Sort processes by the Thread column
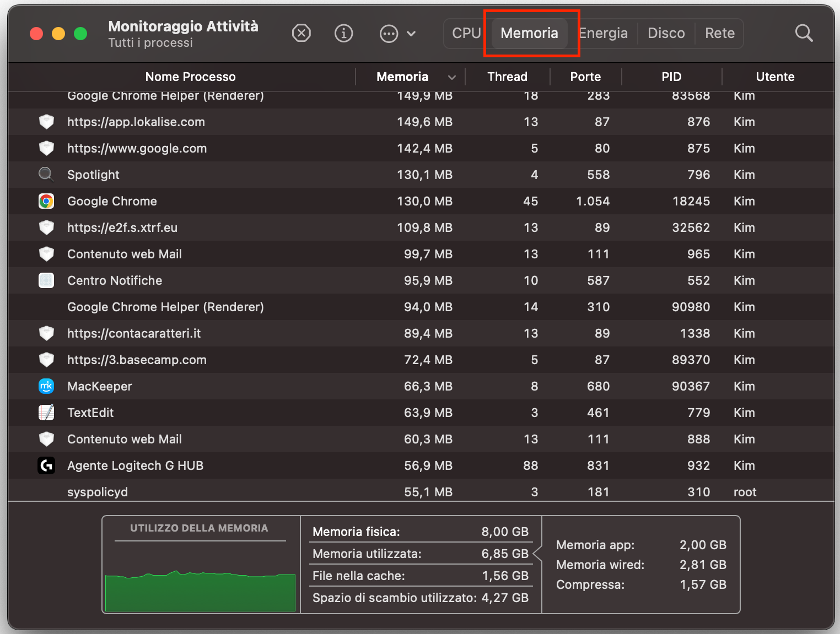This screenshot has width=840, height=634. tap(507, 77)
